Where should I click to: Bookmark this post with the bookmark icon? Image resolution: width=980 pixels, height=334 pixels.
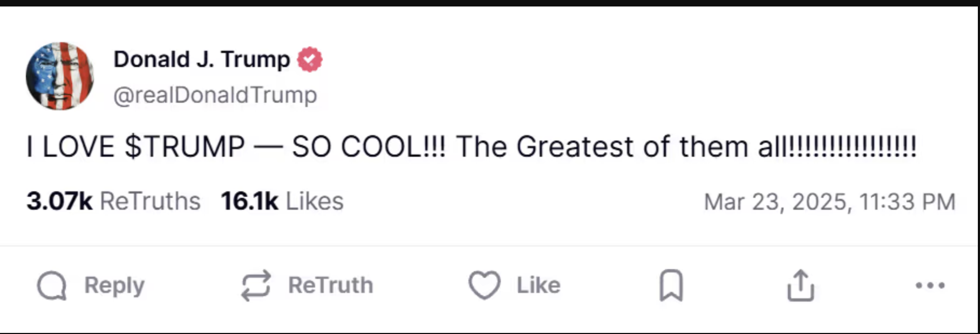[x=671, y=285]
